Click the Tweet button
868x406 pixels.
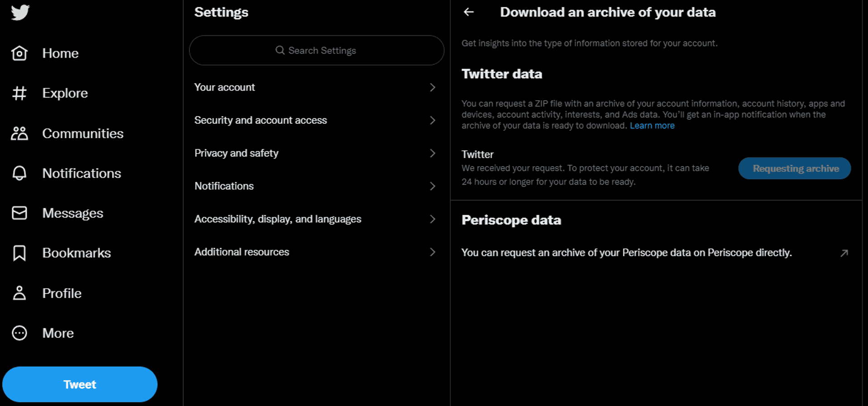click(80, 384)
